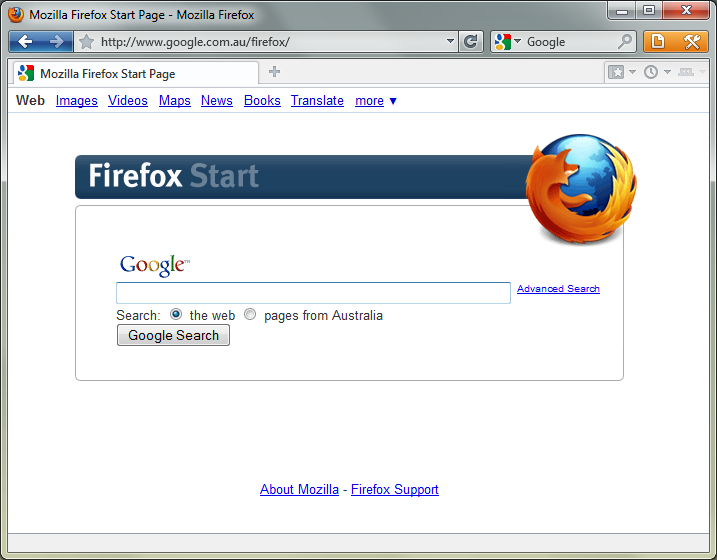717x560 pixels.
Task: Expand the history dropdown arrow in tab bar
Action: (667, 72)
